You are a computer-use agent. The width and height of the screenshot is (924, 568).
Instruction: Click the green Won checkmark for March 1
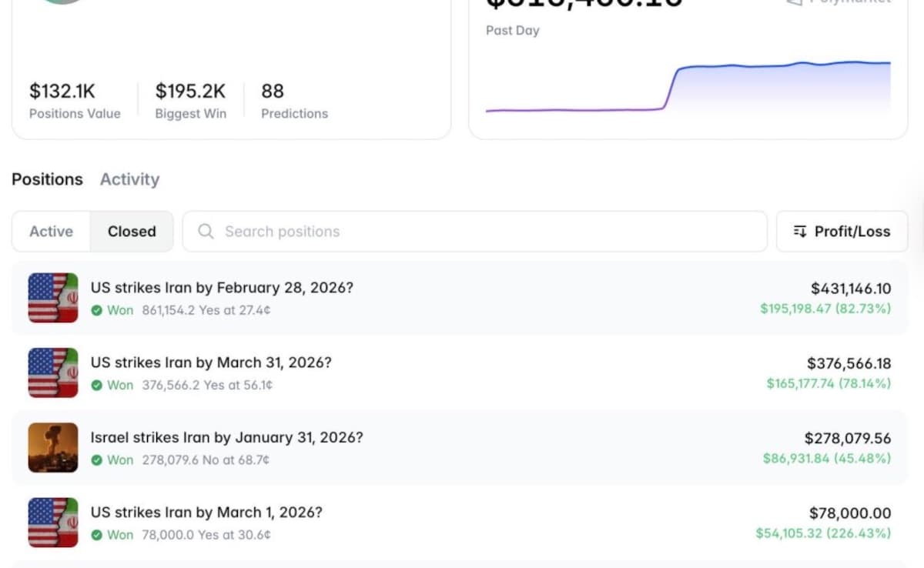click(x=97, y=535)
